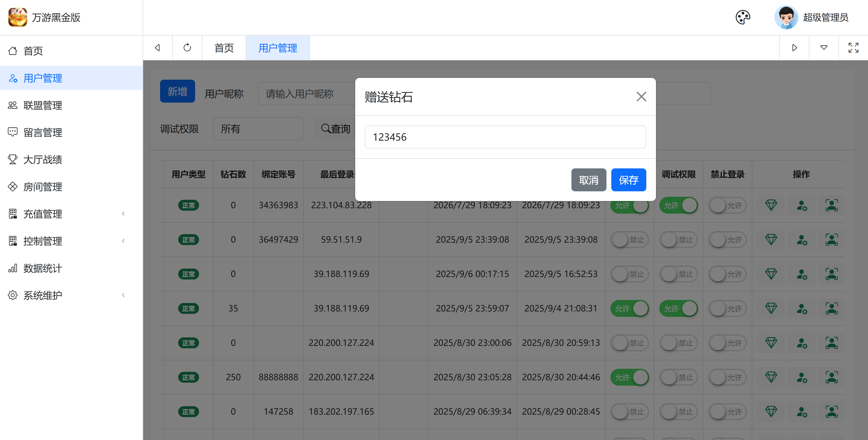Select 用户管理 in the sidebar
The image size is (868, 440).
click(71, 78)
